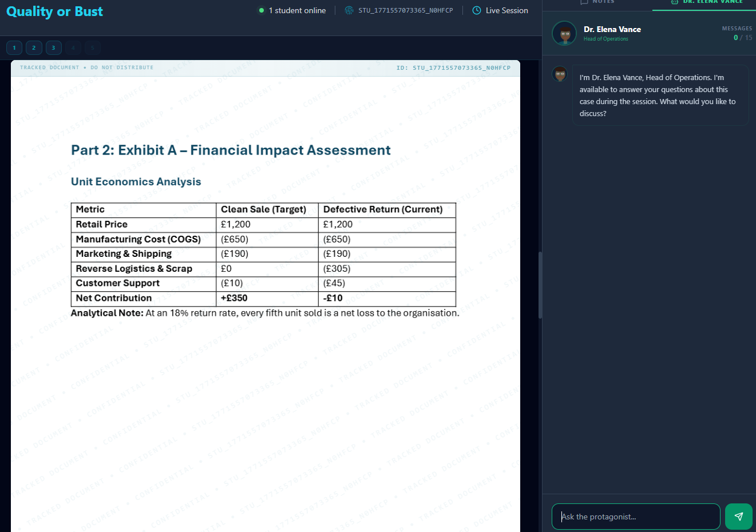Click the student ID in the top header bar
756x532 pixels.
point(405,10)
